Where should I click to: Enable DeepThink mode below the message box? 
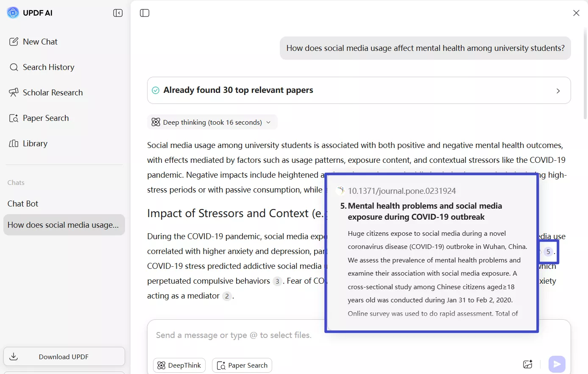pyautogui.click(x=179, y=365)
